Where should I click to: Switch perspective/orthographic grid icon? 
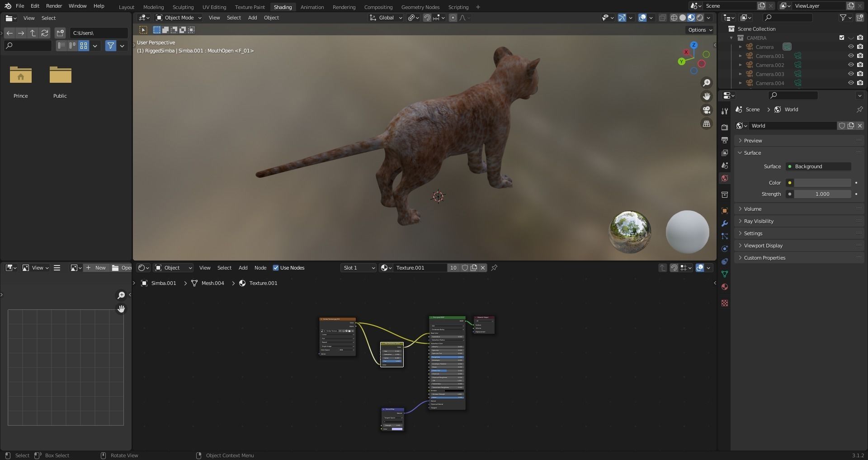click(x=706, y=123)
